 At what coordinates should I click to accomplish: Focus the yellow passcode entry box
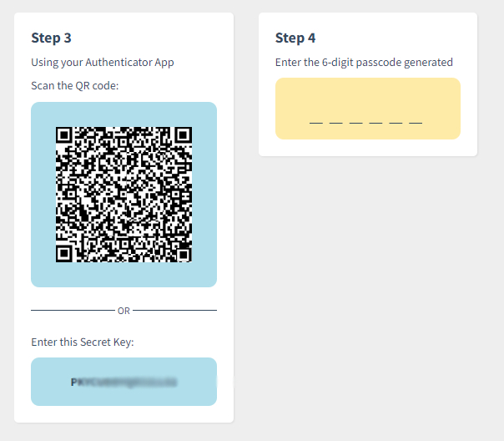tap(368, 109)
